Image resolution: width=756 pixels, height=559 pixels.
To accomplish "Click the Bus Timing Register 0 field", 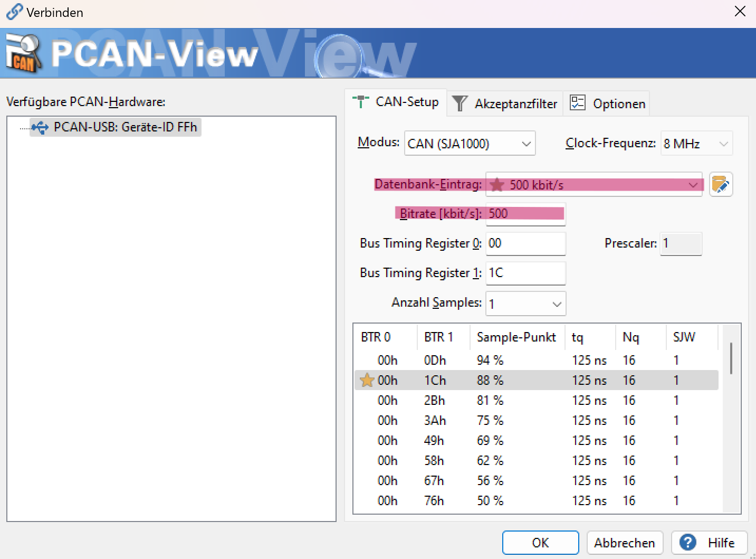I will point(525,243).
